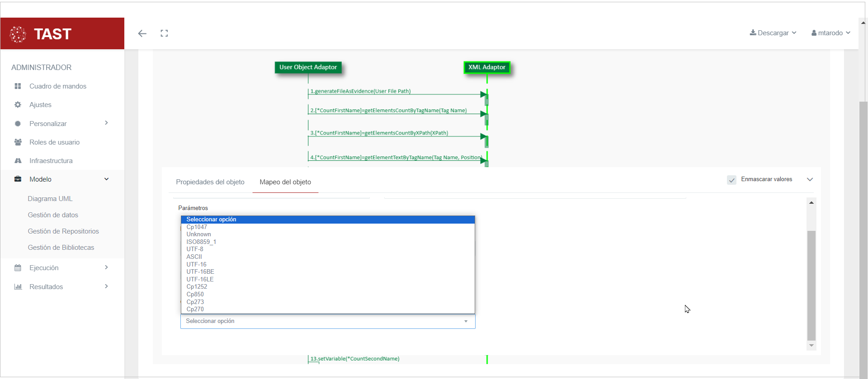Go to Gestión de Repositorios

[x=63, y=231]
